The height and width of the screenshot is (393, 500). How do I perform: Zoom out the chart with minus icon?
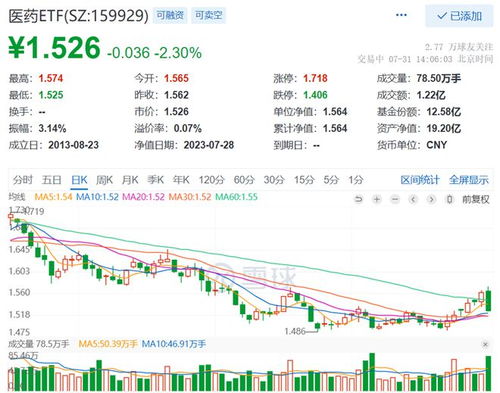point(395,199)
